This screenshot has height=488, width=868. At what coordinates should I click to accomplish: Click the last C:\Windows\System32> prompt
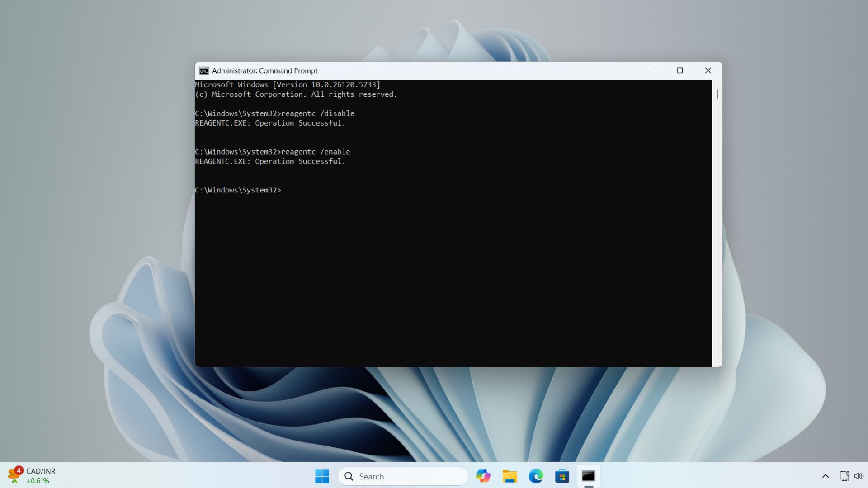point(238,190)
